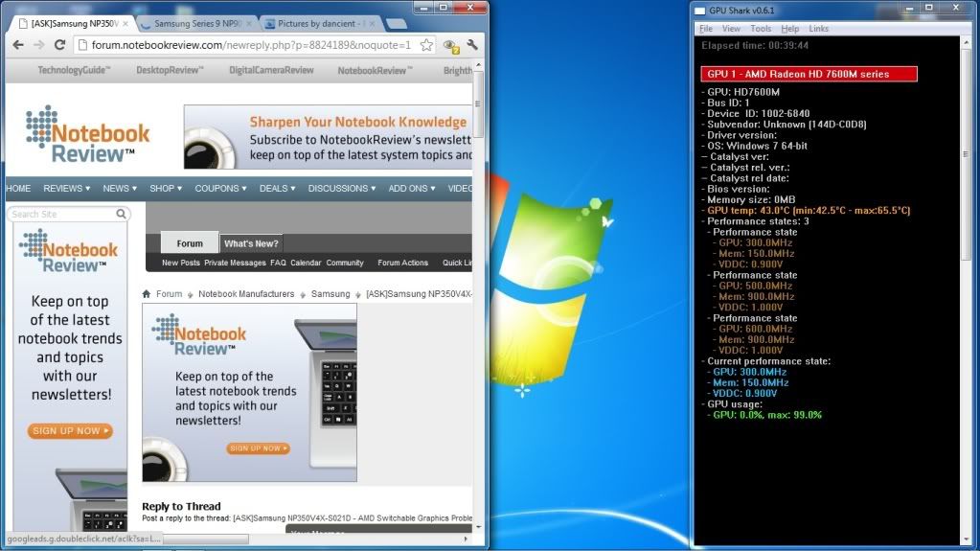Screen dimensions: 980x551
Task: Expand ADD ONS dropdown menu
Action: (411, 188)
